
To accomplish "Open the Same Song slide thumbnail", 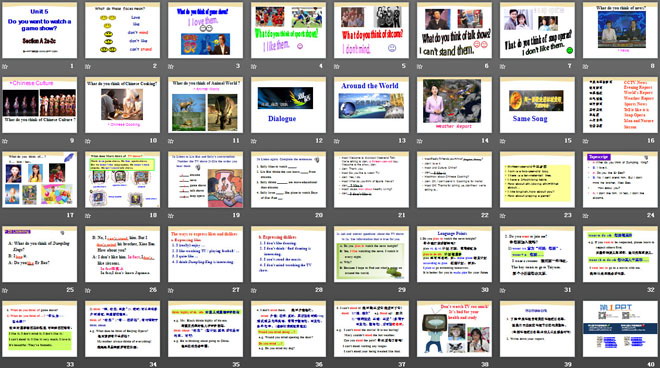I will [537, 105].
